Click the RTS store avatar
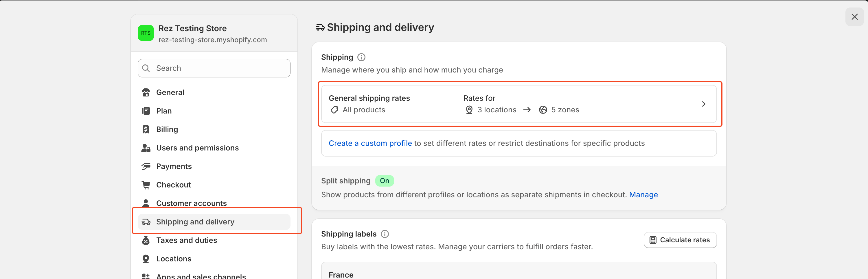This screenshot has height=279, width=868. point(146,33)
